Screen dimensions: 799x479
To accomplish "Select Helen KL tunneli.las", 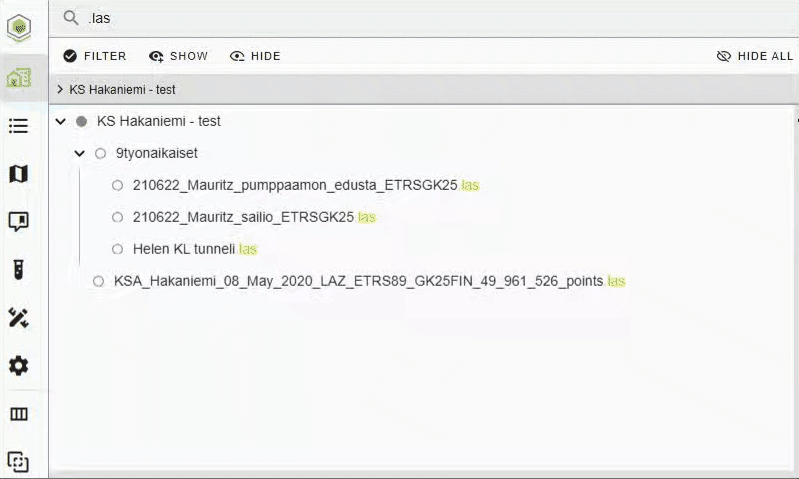I will (195, 249).
